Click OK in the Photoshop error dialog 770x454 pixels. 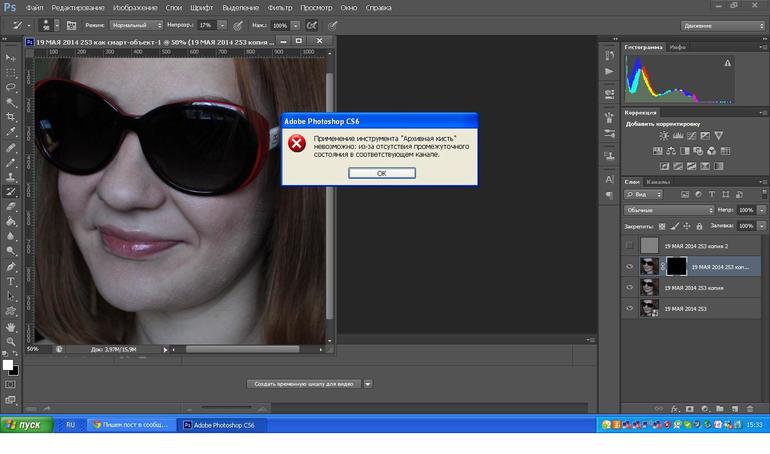[x=381, y=173]
